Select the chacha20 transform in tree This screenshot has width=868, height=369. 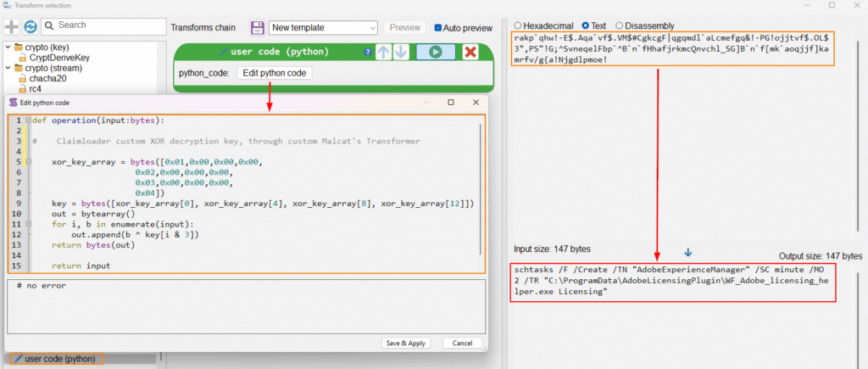(47, 78)
